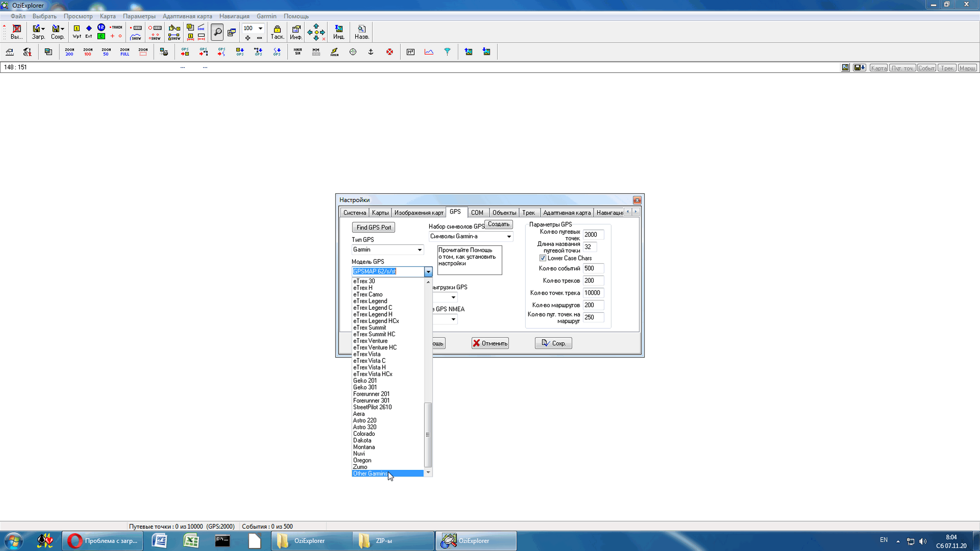The height and width of the screenshot is (551, 980).
Task: Select the Evt event placement tool
Action: 89,32
